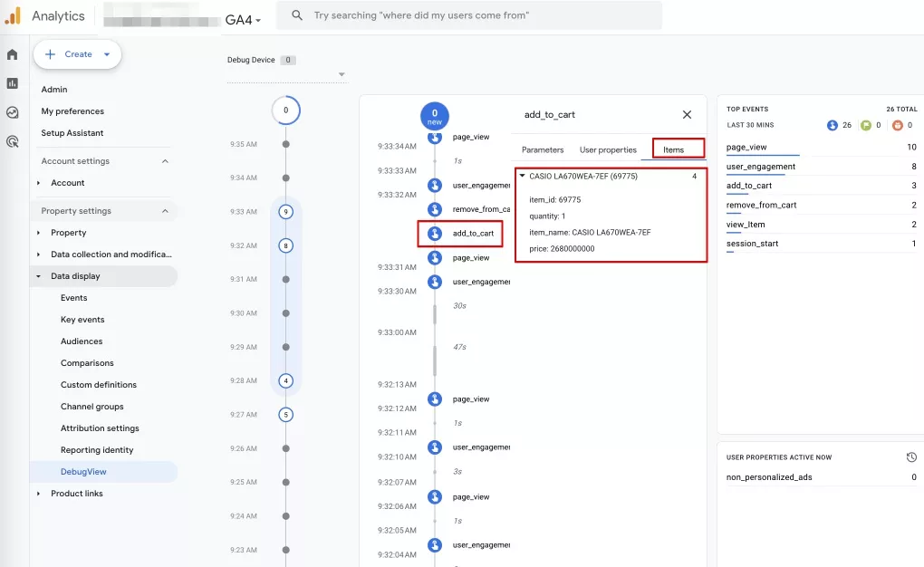Open Comparisons settings
Screen dimensions: 924x567
[x=87, y=363]
